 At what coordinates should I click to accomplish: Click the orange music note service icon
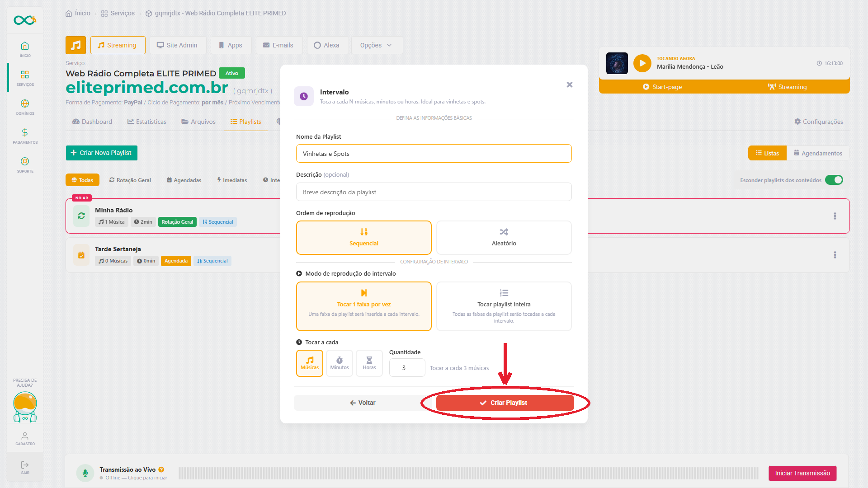(75, 45)
